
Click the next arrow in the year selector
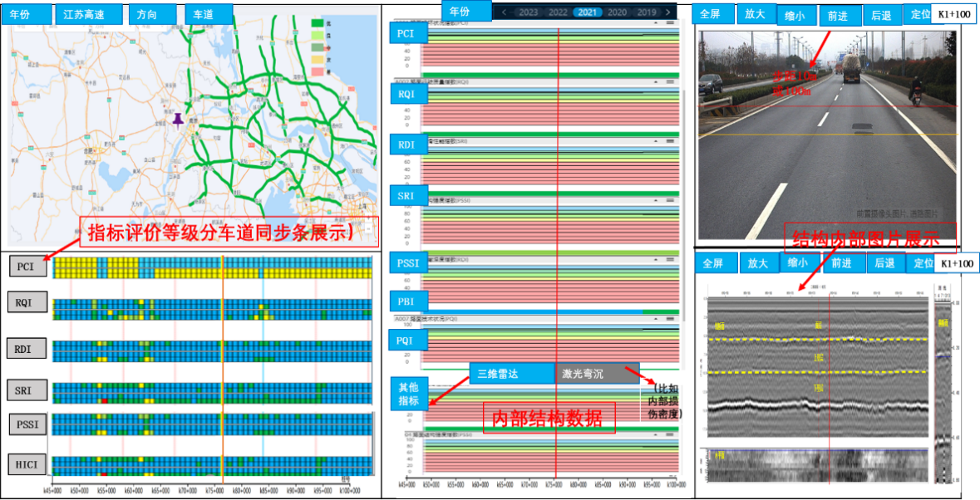(667, 12)
